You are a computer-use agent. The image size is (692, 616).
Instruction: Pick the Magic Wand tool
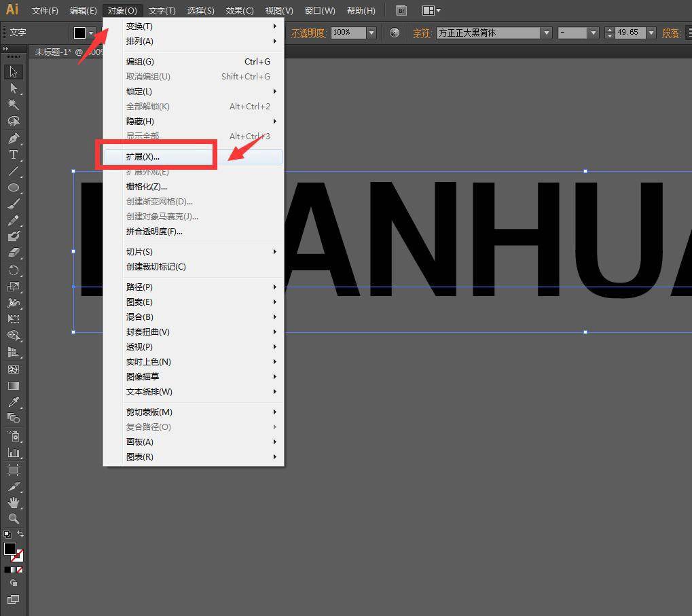coord(13,104)
